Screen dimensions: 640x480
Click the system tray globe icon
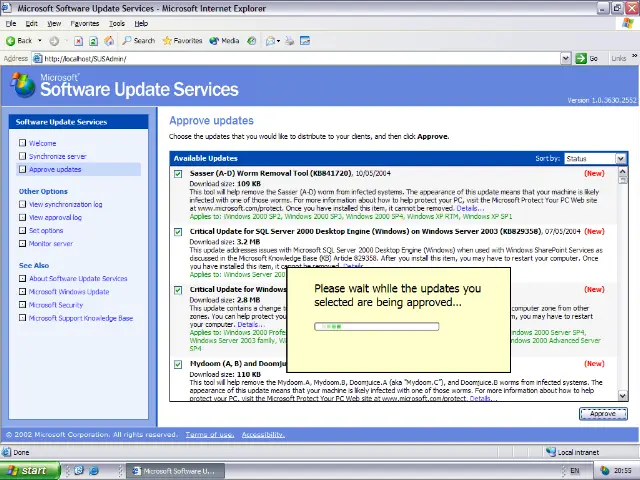[x=605, y=471]
